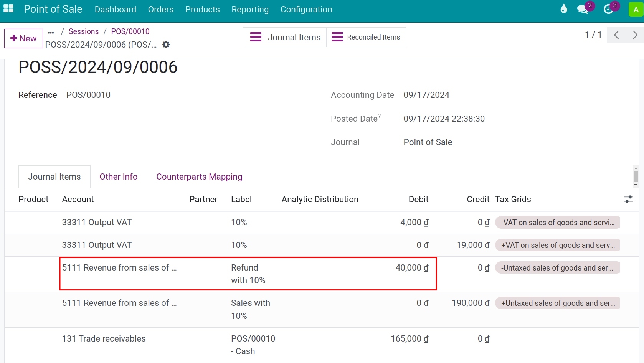The width and height of the screenshot is (644, 363).
Task: Click Analytic Distribution column header
Action: [x=320, y=199]
